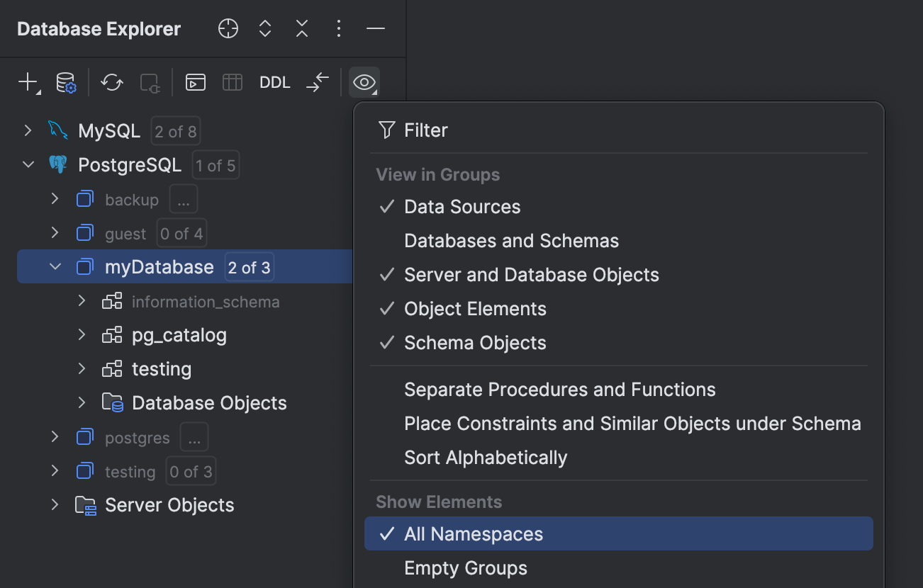Uncheck Server and Database Objects grouping
The width and height of the screenshot is (923, 588).
[x=532, y=275]
